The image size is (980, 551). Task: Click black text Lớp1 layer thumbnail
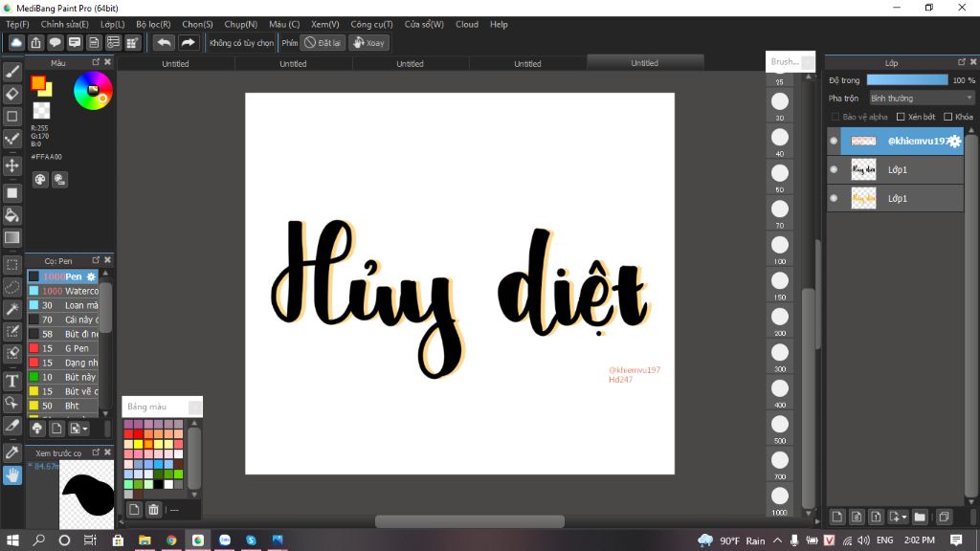[x=864, y=169]
